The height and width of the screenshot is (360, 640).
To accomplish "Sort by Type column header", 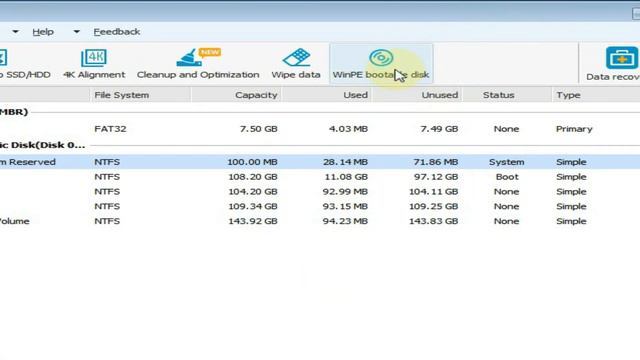I will point(596,95).
